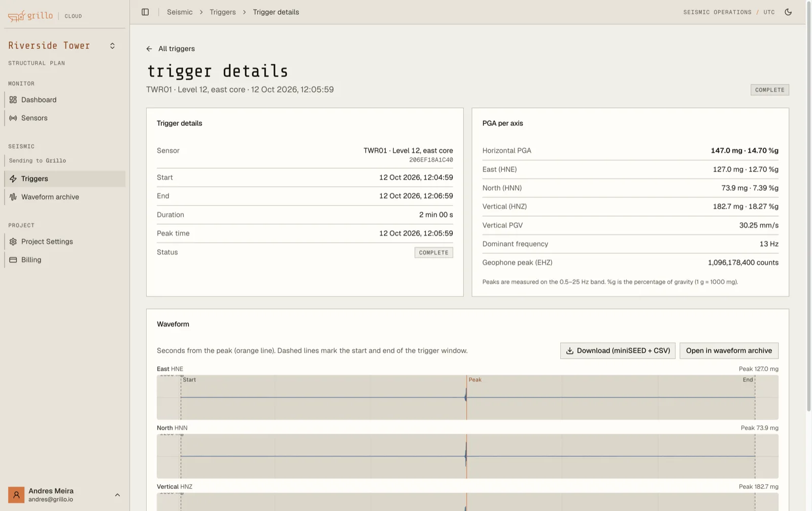812x511 pixels.
Task: Click the page vertical scrollbar
Action: [809, 206]
